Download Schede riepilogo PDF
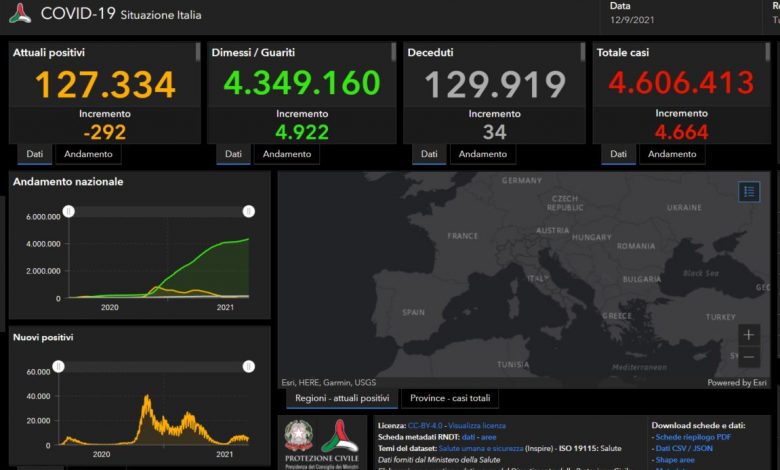This screenshot has height=470, width=780. tap(693, 437)
